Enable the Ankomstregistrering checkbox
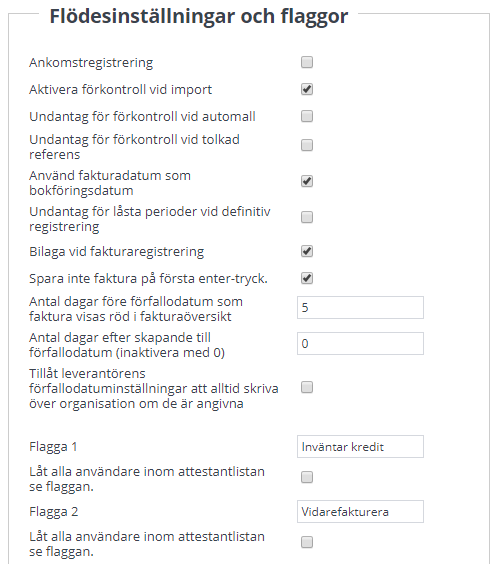 [307, 62]
